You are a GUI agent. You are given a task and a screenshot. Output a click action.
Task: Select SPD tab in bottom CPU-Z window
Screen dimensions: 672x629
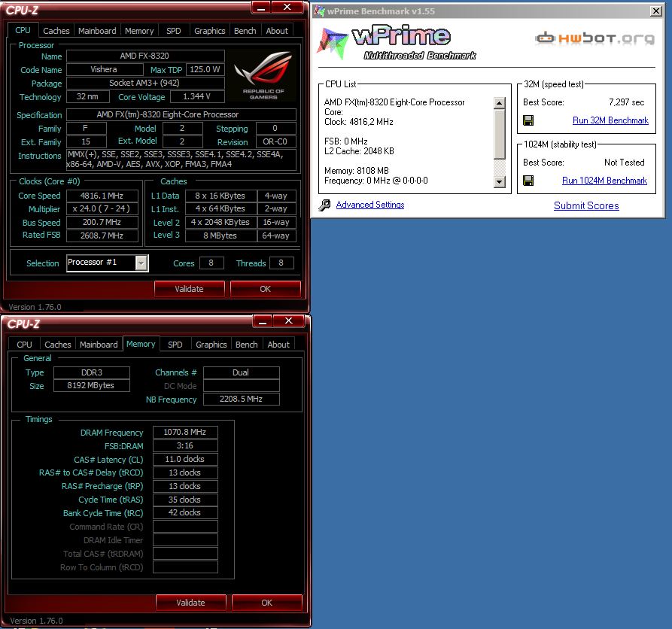click(x=175, y=345)
